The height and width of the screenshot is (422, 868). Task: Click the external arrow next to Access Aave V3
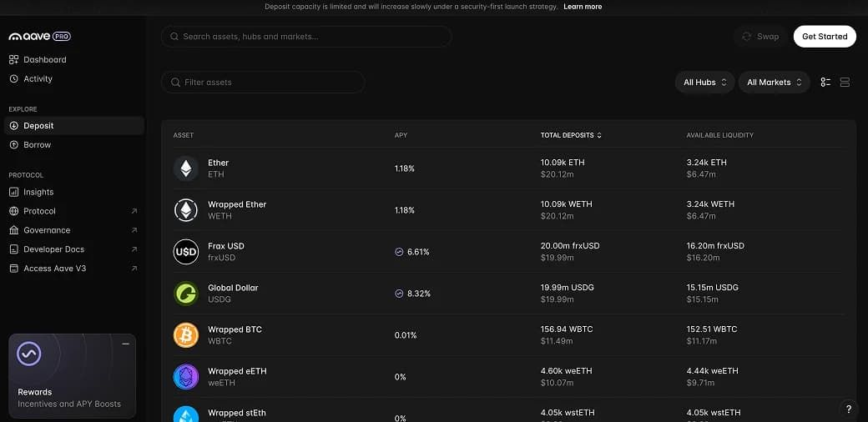(x=134, y=269)
